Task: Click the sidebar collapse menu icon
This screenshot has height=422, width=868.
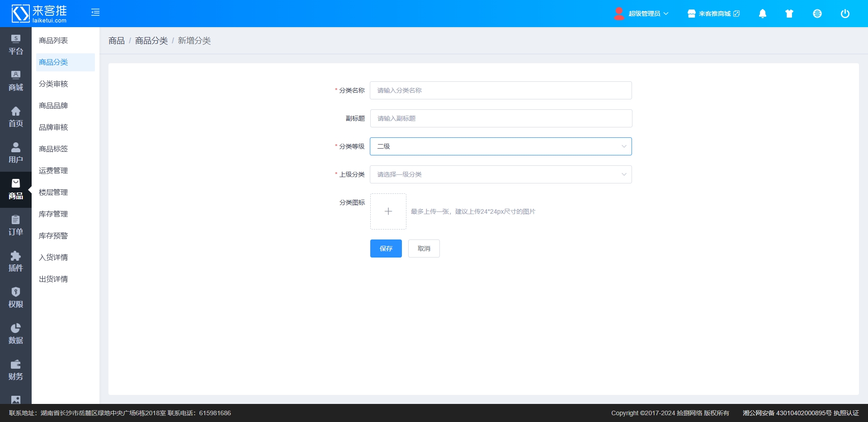Action: point(95,13)
